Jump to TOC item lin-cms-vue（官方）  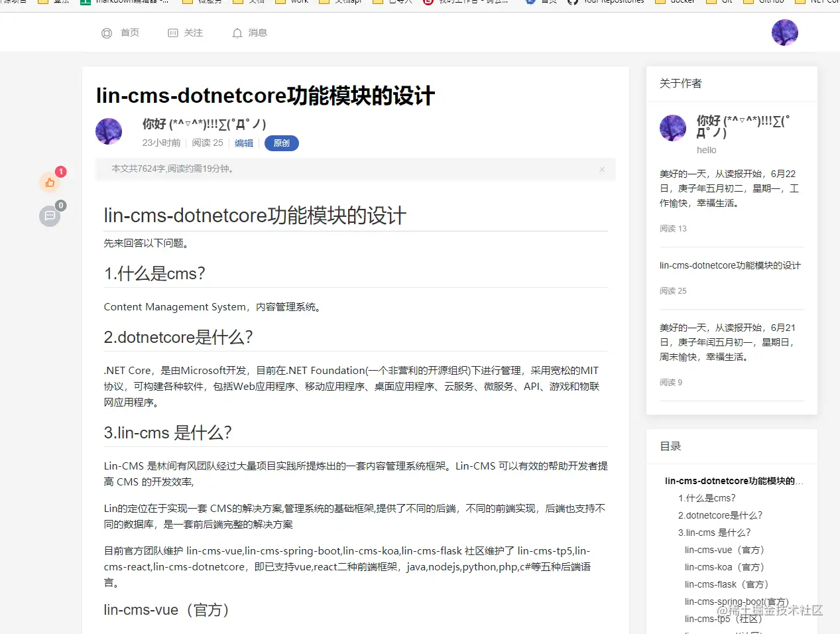click(724, 550)
